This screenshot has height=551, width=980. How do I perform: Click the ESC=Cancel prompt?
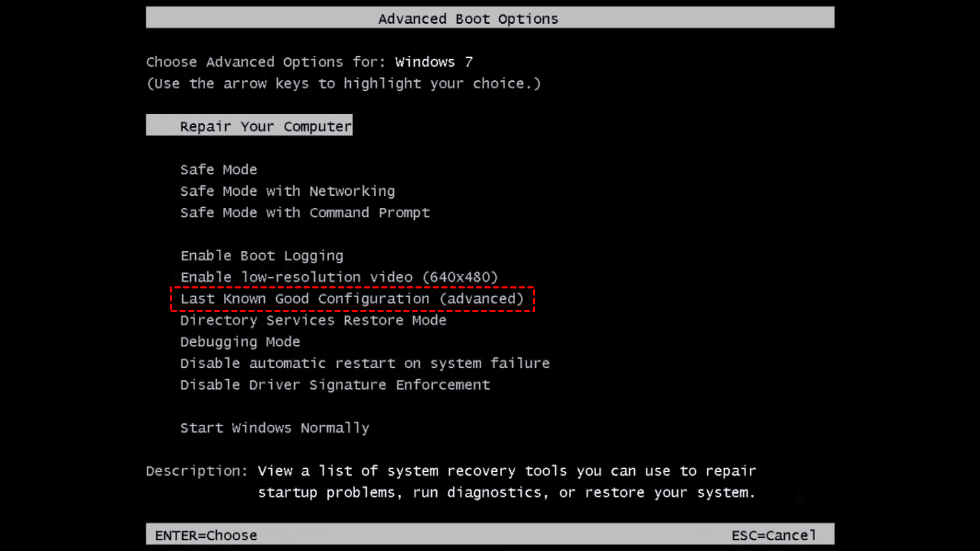773,535
